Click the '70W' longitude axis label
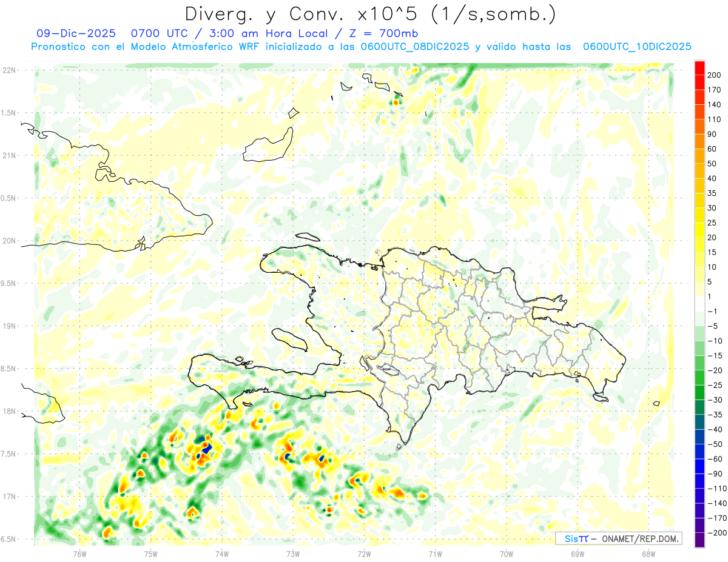728x562 pixels. 506,554
